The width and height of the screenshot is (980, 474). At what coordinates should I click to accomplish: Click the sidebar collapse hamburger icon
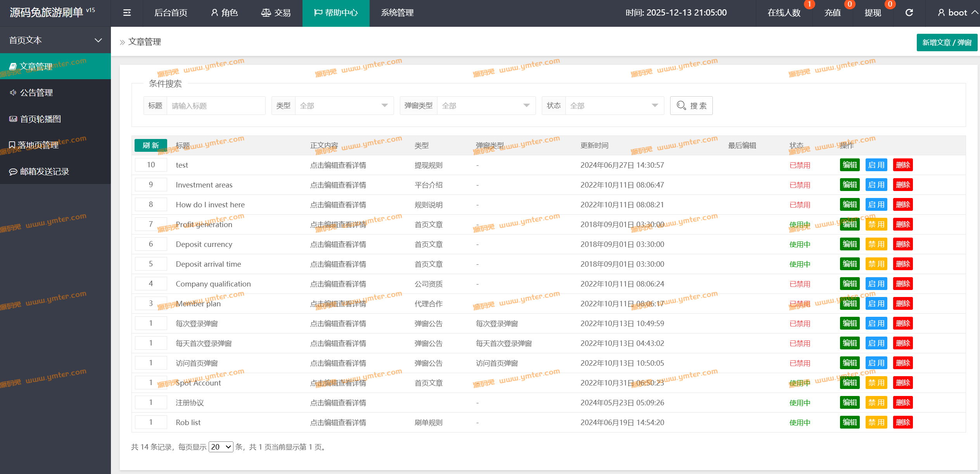tap(127, 13)
